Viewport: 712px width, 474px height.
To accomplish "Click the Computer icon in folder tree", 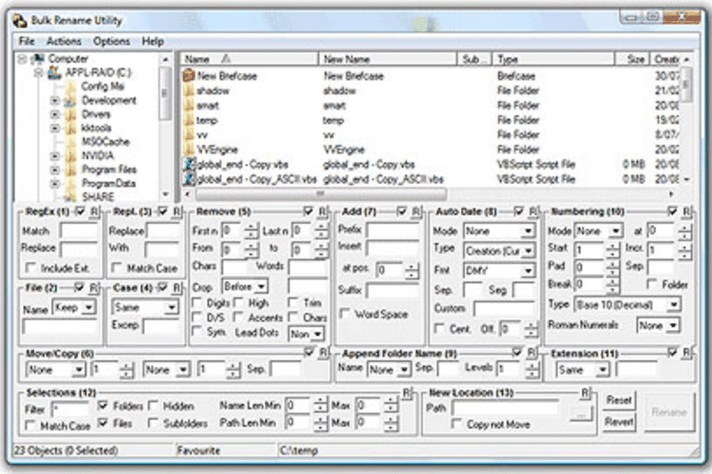I will coord(38,59).
